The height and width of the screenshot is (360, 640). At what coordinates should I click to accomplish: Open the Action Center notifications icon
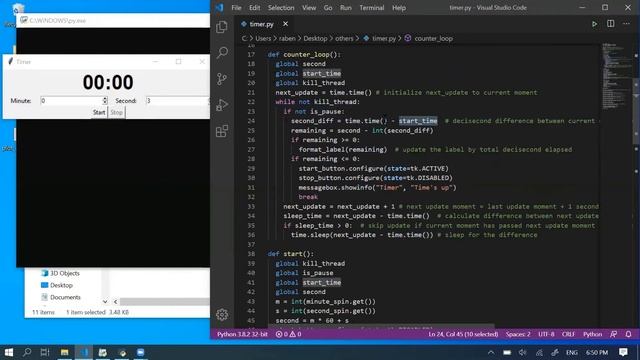point(623,352)
